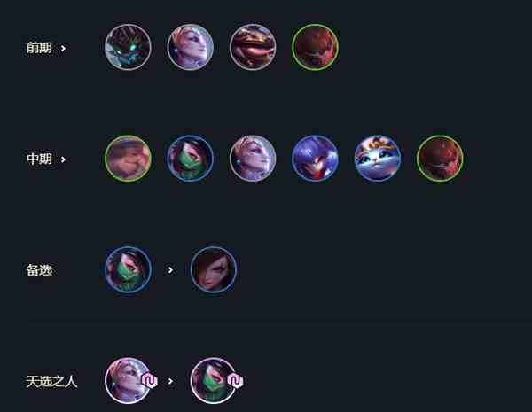
Task: Expand the 前期 chevron arrow
Action: click(x=63, y=49)
